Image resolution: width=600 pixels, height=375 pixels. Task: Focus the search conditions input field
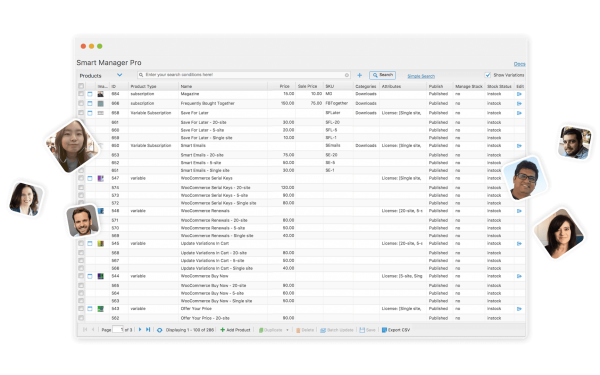click(x=243, y=75)
